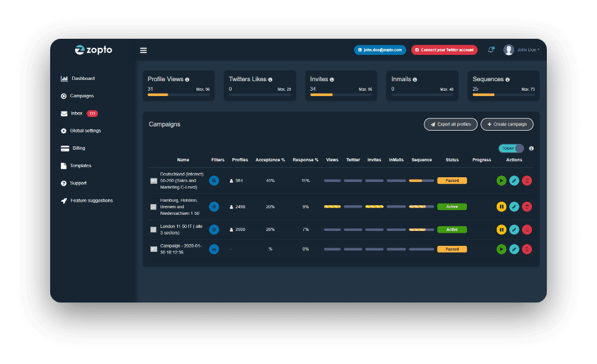Delete the Campaign - 2020-01-30 campaign
Screen dimensions: 597x364
[x=527, y=249]
